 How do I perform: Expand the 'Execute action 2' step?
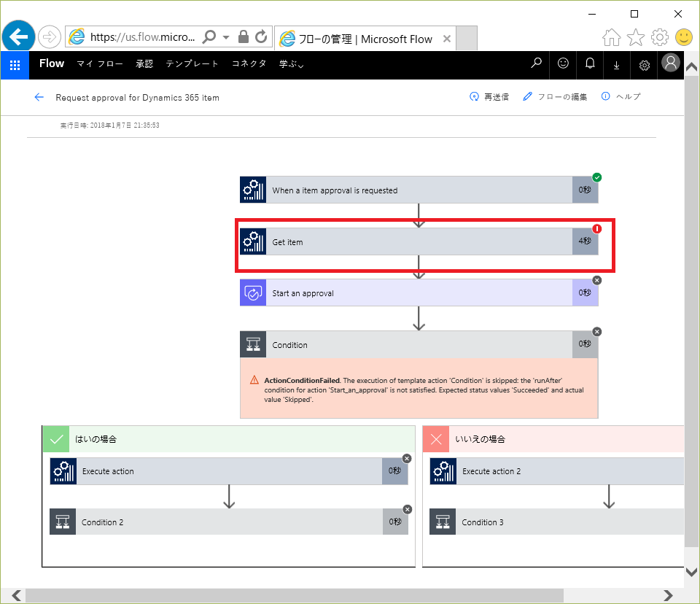tap(556, 471)
